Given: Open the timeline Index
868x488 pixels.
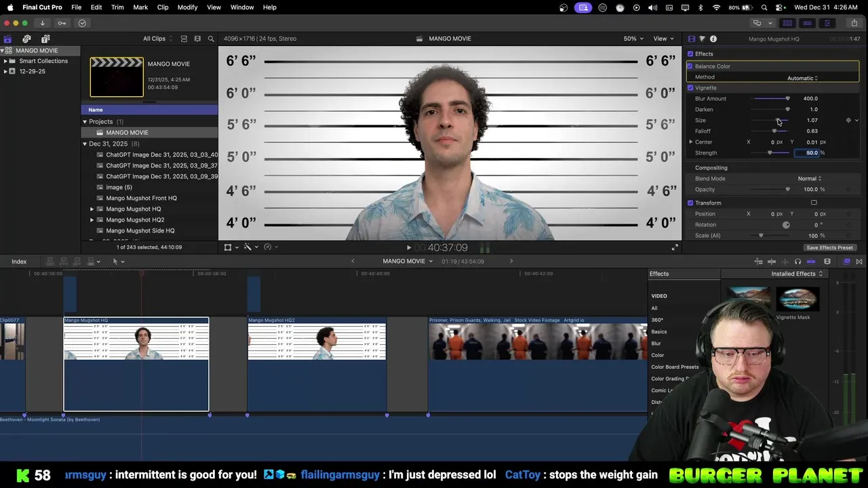Looking at the screenshot, I should pos(19,262).
